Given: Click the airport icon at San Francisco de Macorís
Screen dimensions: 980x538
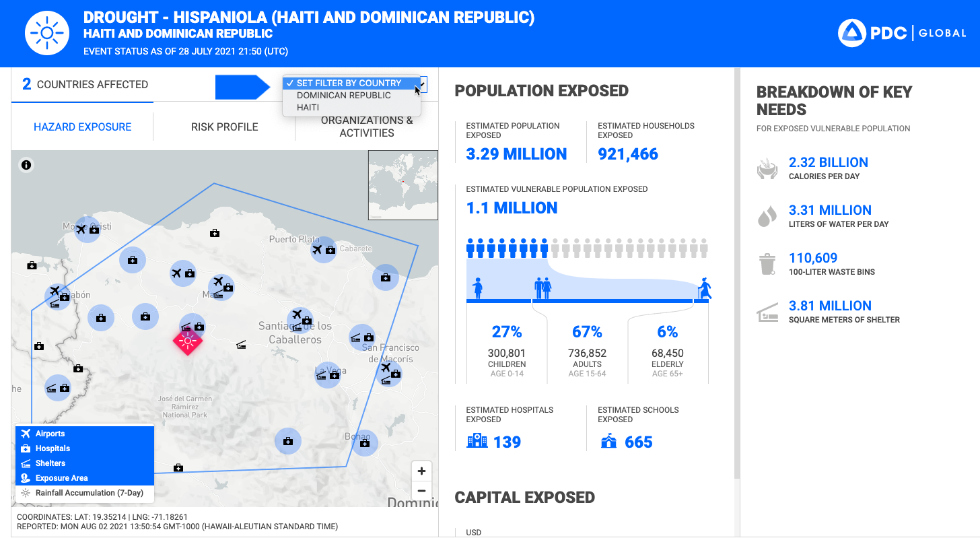Looking at the screenshot, I should (x=386, y=368).
